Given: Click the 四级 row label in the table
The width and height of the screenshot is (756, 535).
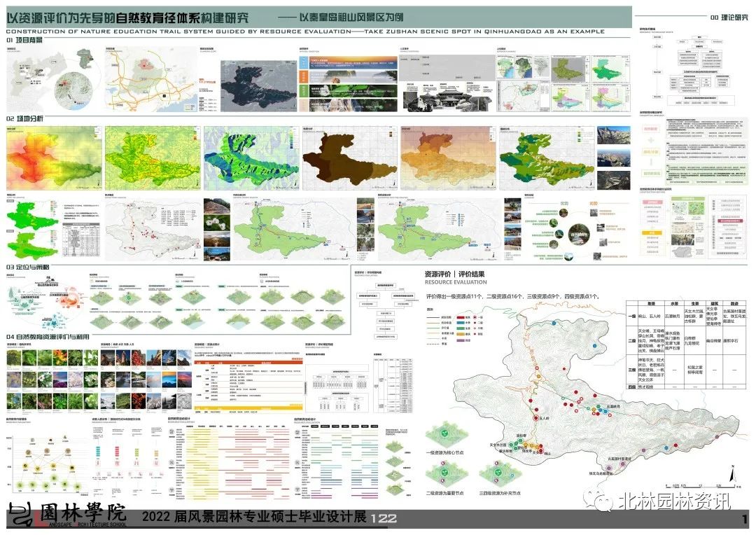Looking at the screenshot, I should pos(631,387).
